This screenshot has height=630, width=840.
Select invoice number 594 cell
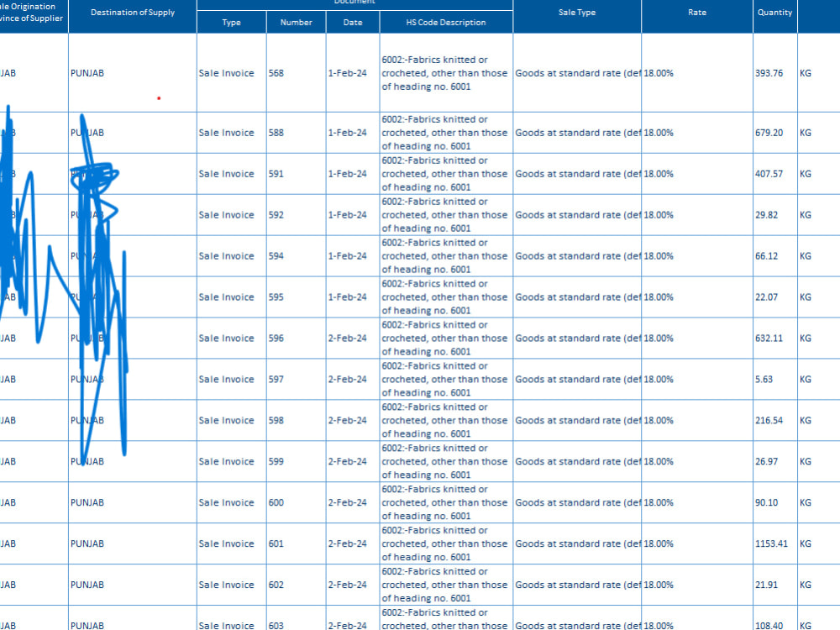pyautogui.click(x=296, y=256)
